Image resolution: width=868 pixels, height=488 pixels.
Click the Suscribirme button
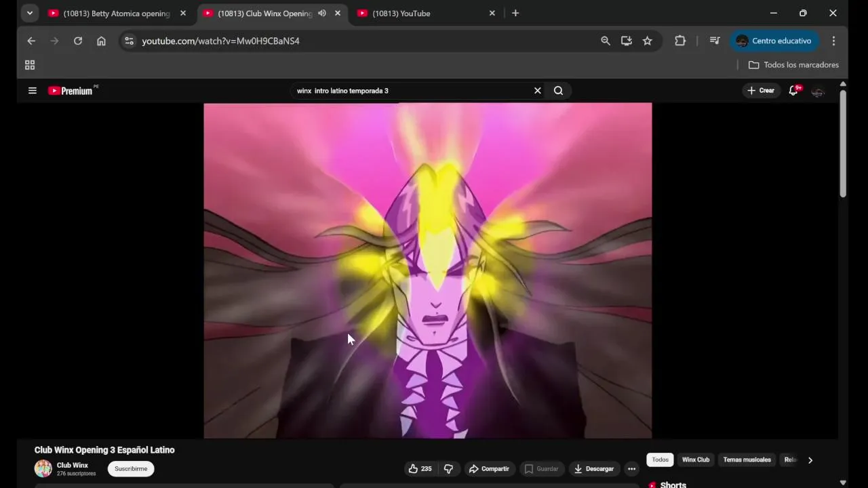pos(131,469)
